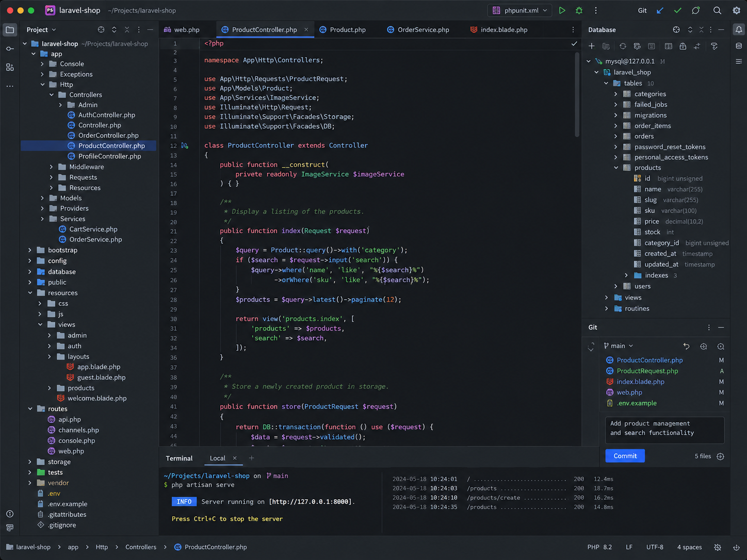Expand the categories table
The image size is (747, 560).
(616, 94)
